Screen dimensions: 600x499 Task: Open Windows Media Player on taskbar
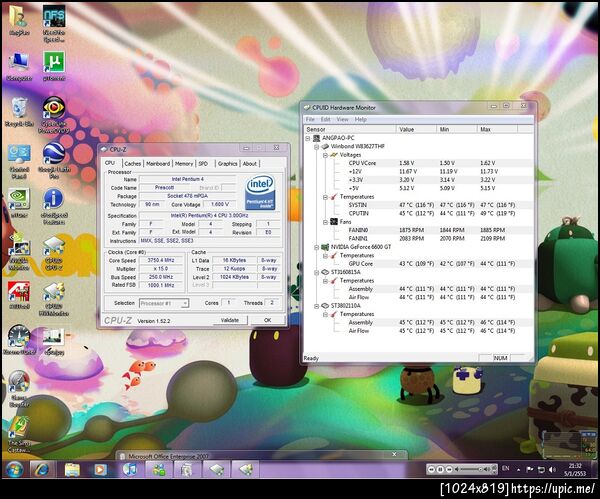pos(100,469)
